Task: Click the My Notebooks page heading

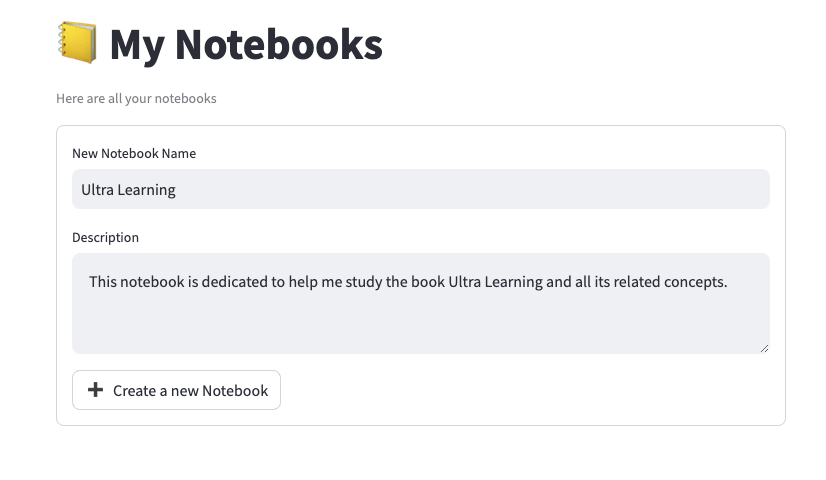Action: pos(245,44)
